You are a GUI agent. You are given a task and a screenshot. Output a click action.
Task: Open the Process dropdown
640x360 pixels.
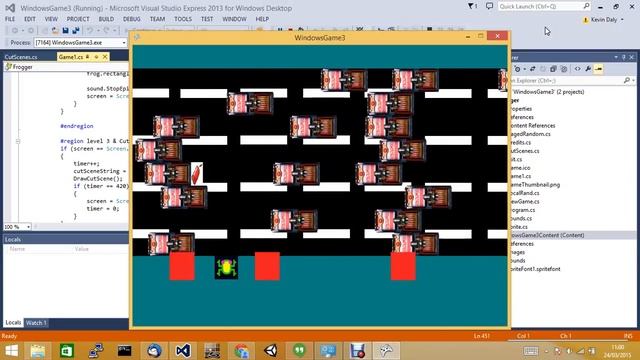124,42
